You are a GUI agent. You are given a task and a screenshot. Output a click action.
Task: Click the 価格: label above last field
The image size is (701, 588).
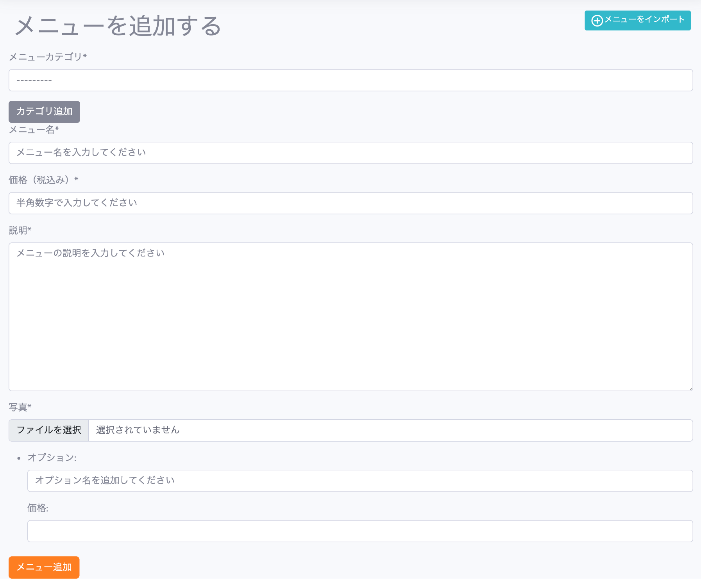click(38, 508)
